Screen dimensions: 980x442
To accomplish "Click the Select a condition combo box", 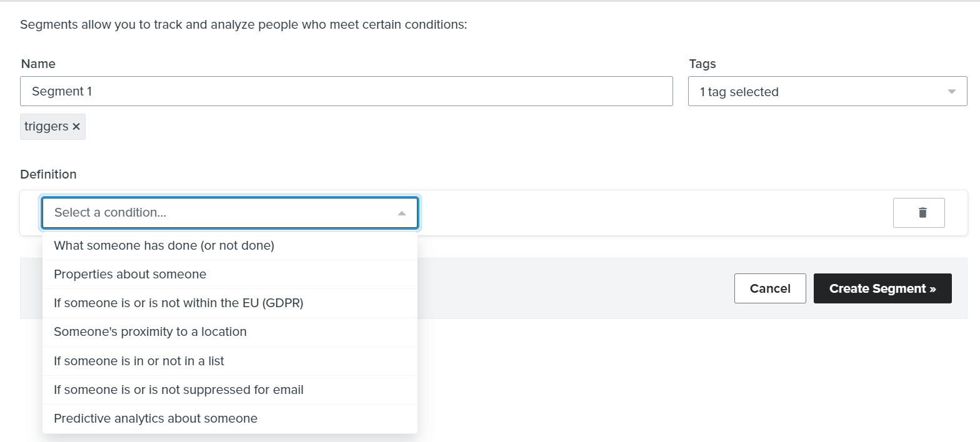I will pos(219,213).
